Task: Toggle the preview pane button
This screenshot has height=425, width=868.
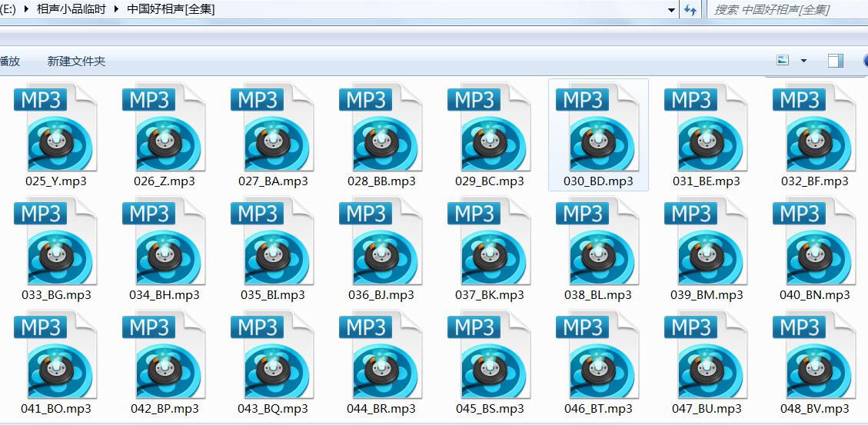Action: pyautogui.click(x=836, y=61)
